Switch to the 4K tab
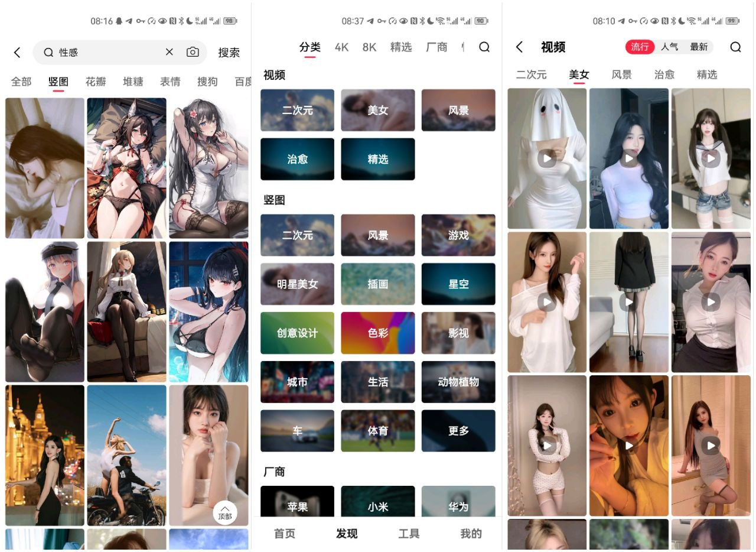756x552 pixels. 341,47
